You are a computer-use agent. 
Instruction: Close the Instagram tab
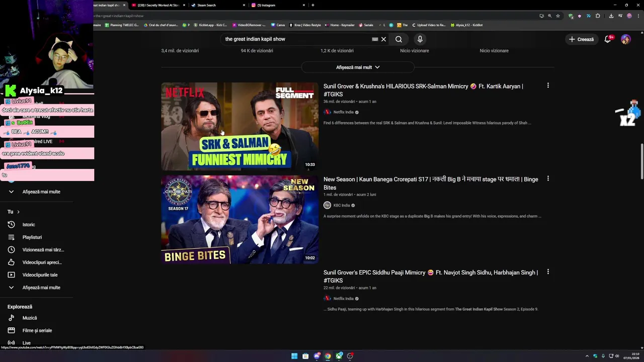304,5
